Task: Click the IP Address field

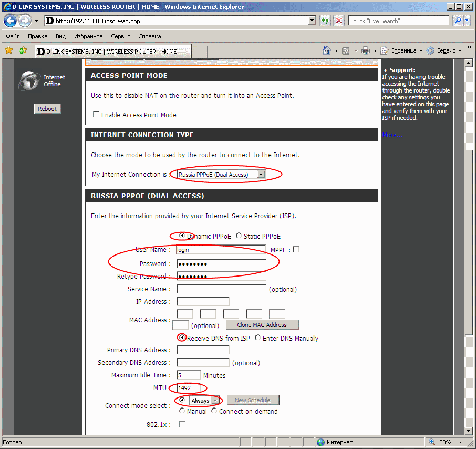Action: (x=203, y=301)
